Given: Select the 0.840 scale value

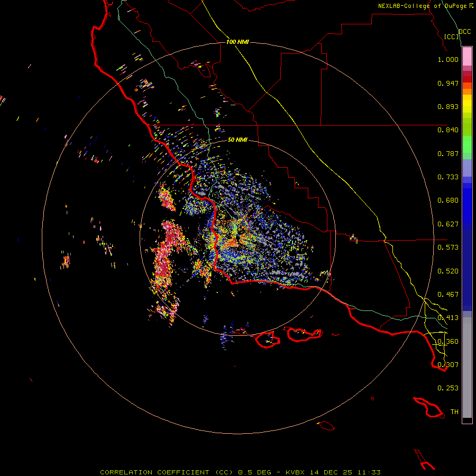Looking at the screenshot, I should click(x=448, y=130).
